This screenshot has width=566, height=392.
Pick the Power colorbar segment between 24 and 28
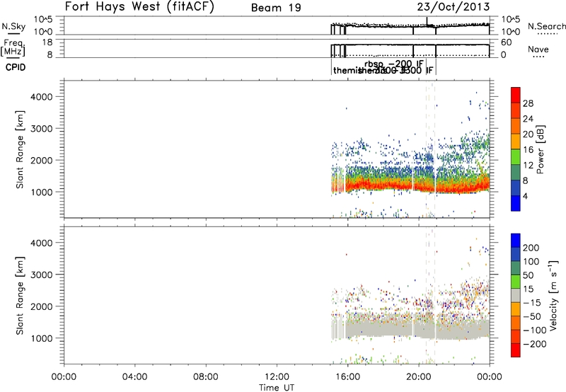(x=516, y=111)
